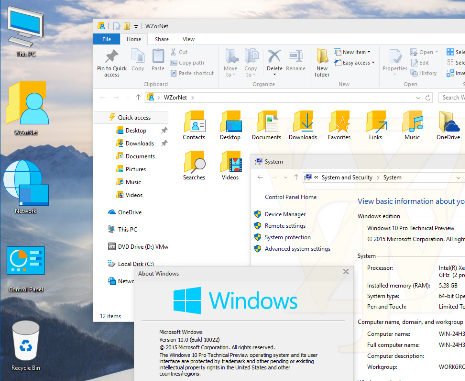Open the Recycle Bin desktop icon
The image size is (465, 381).
tap(26, 346)
